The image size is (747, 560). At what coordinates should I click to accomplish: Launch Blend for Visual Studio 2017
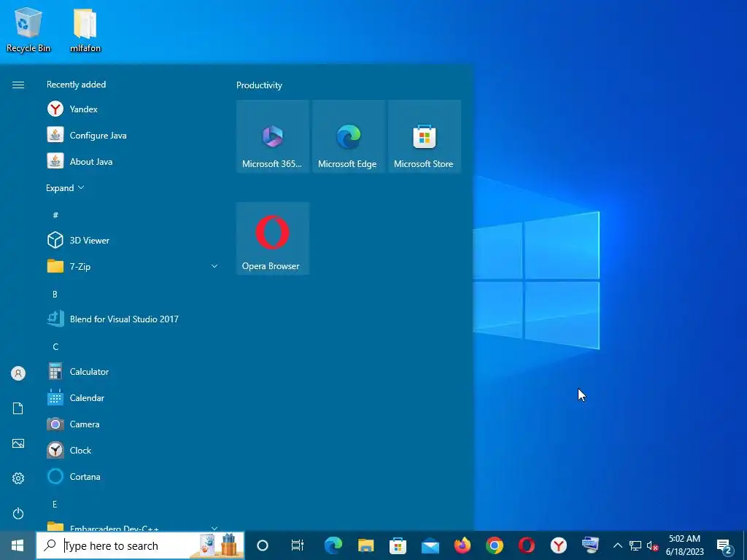132,319
